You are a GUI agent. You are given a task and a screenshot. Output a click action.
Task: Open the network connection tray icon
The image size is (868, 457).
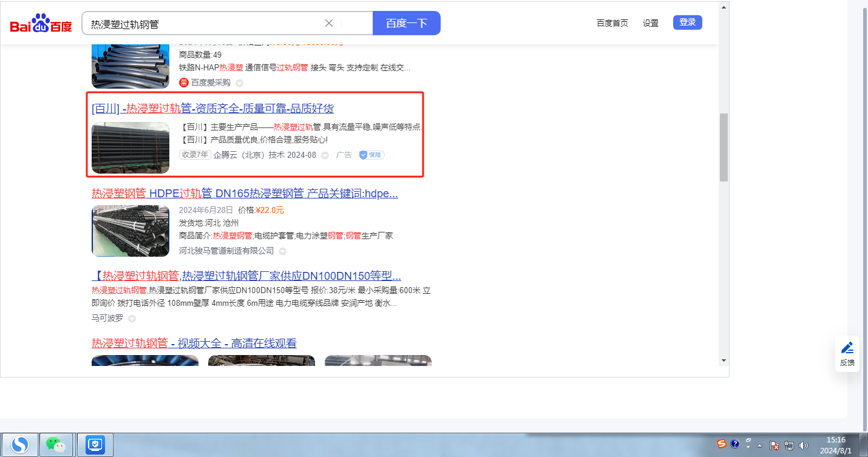tap(790, 445)
